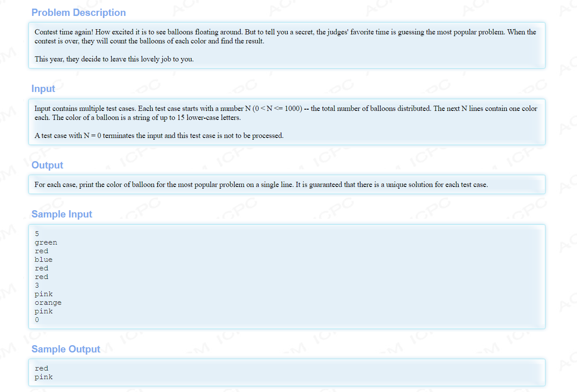Click the 'Problem Description' heading

pyautogui.click(x=79, y=12)
